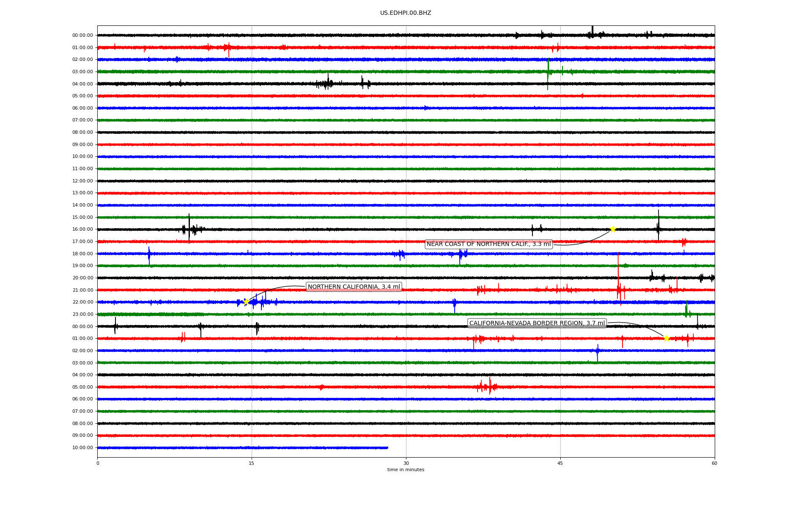The width and height of the screenshot is (812, 508).
Task: Click the 12:00:00 row label
Action: tap(82, 181)
